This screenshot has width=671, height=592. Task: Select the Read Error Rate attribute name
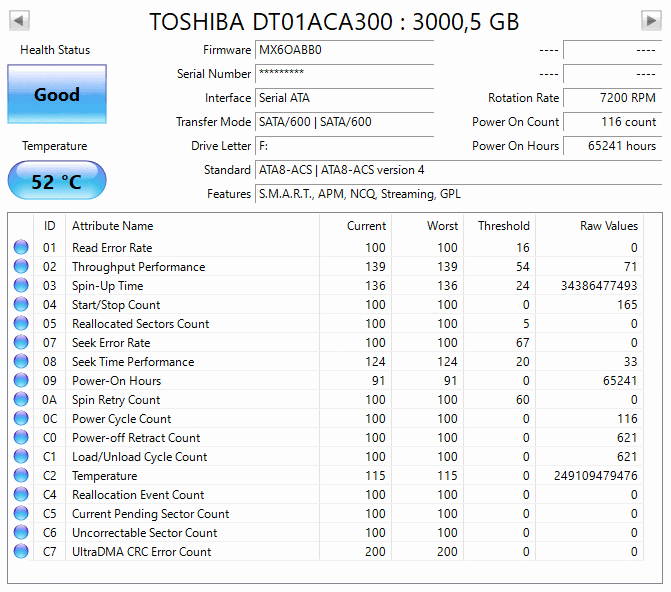point(112,247)
